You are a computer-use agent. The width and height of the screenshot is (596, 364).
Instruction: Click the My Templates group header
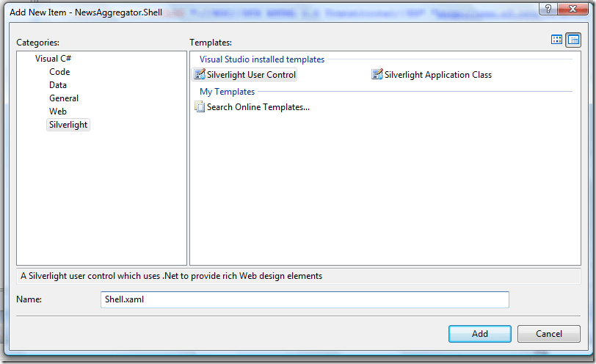click(228, 92)
